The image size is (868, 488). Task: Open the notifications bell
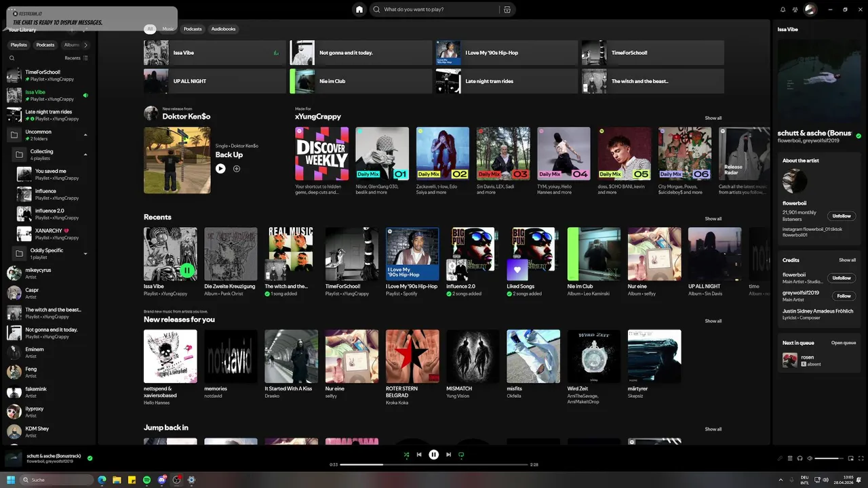click(x=783, y=9)
